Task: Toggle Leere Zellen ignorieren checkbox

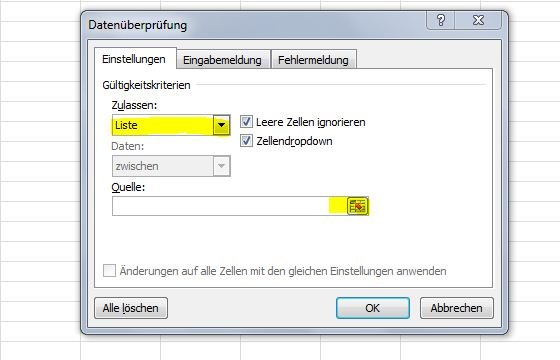Action: (x=246, y=122)
